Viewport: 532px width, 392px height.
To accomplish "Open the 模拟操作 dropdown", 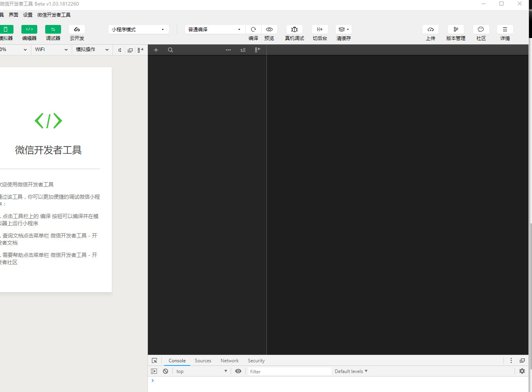I will pos(92,49).
